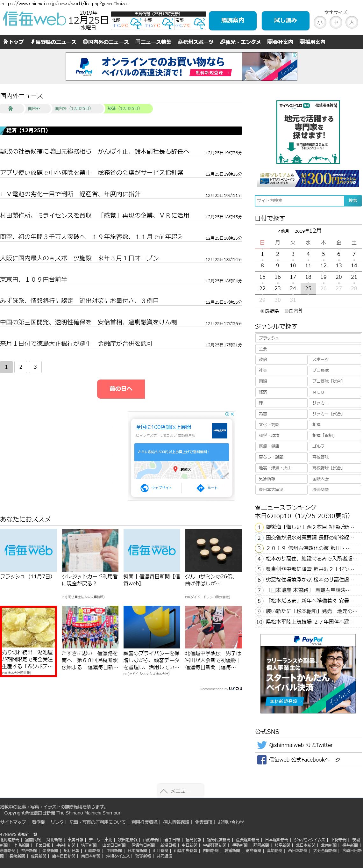Select the 長野県 radio button
Screen dimensions: 363x868
(262, 311)
